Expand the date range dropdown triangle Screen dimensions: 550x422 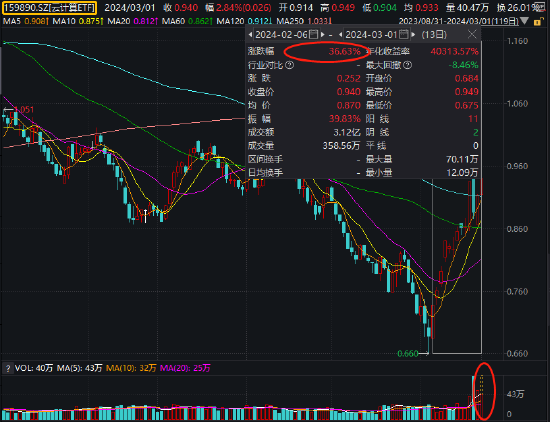pos(524,21)
